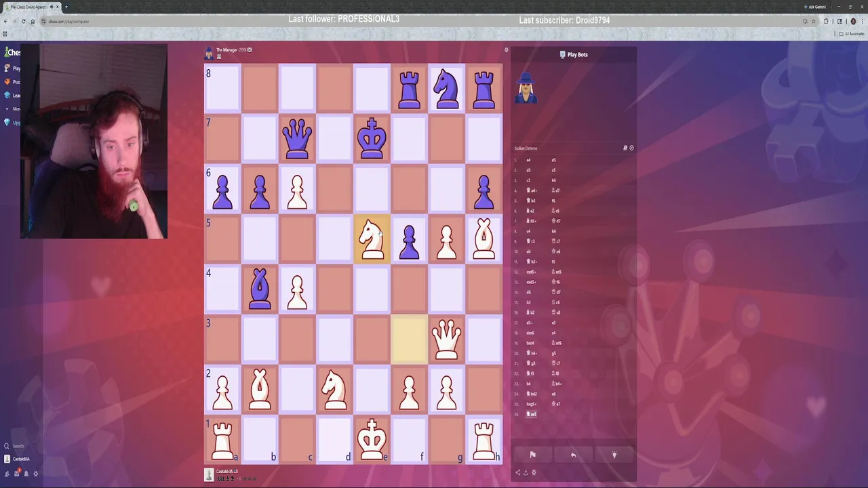Click the hint lightbulb button

click(614, 455)
